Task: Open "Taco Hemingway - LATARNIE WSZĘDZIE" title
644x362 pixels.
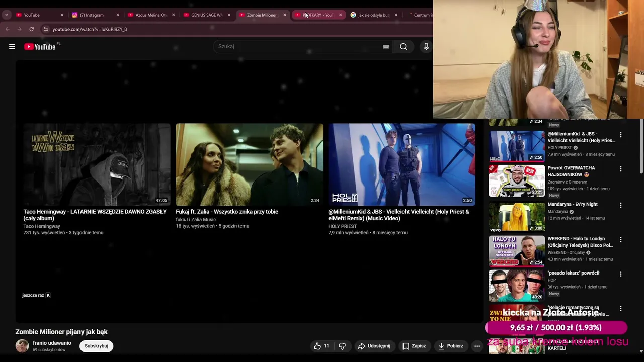Action: point(95,215)
